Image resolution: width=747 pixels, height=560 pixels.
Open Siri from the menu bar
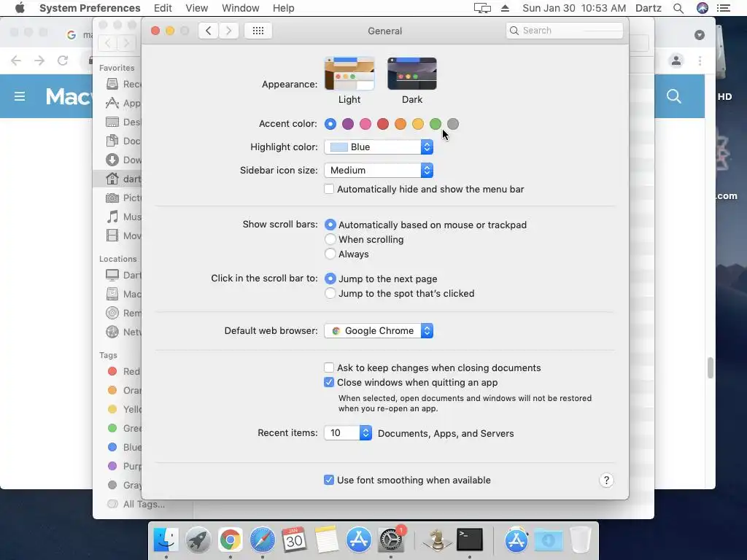703,8
